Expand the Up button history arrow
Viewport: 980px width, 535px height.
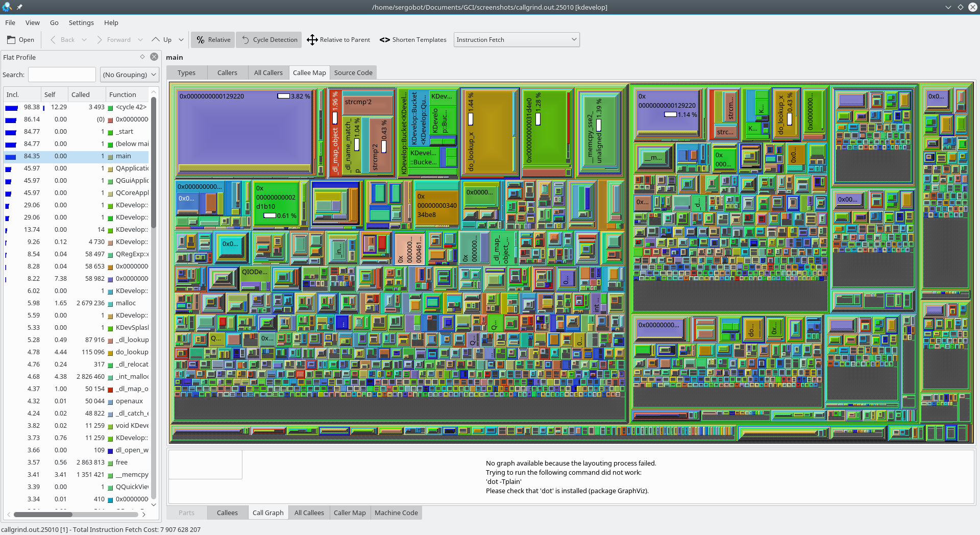(181, 40)
